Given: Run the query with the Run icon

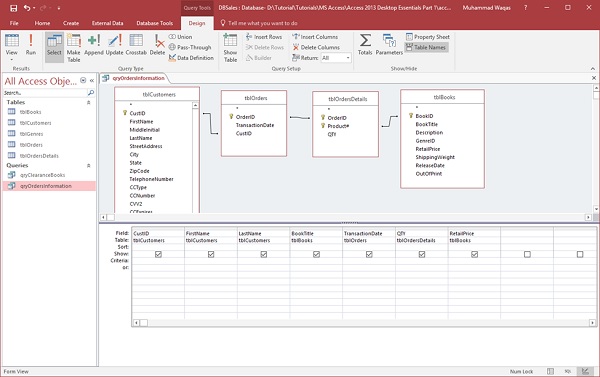Looking at the screenshot, I should coord(31,45).
